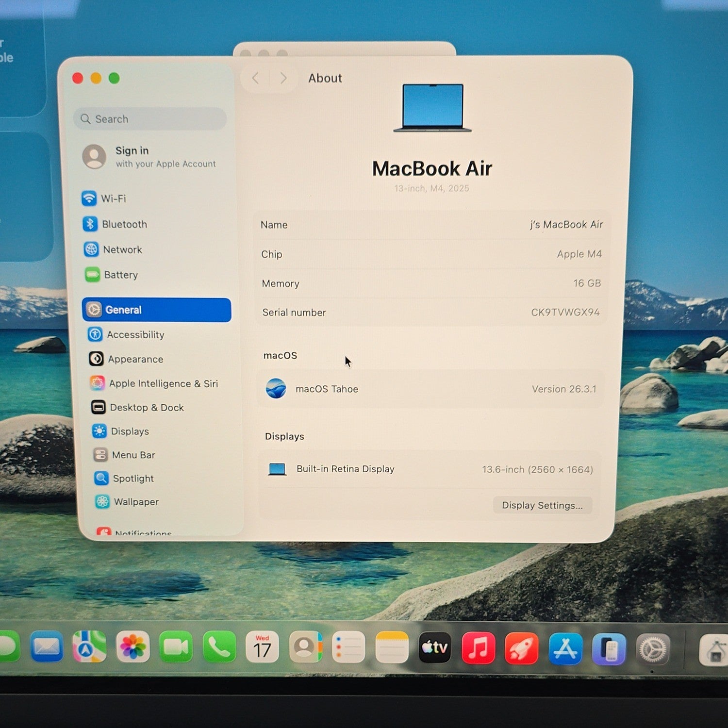Go forward using the right chevron
This screenshot has width=728, height=728.
click(x=283, y=78)
